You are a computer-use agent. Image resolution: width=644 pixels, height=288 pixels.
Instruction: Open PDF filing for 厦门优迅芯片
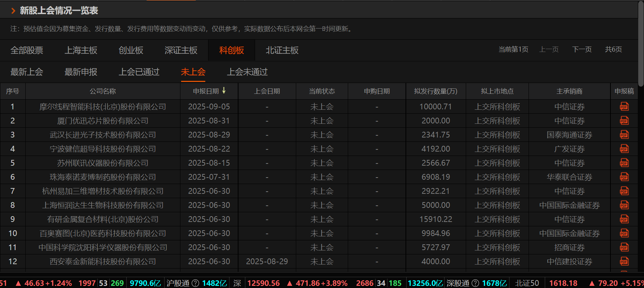click(624, 121)
